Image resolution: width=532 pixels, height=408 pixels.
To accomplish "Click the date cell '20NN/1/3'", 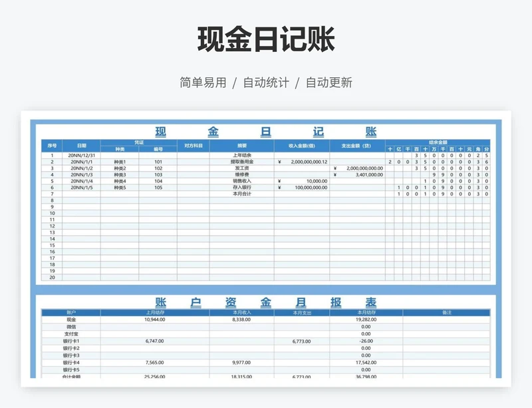I will (x=81, y=174).
